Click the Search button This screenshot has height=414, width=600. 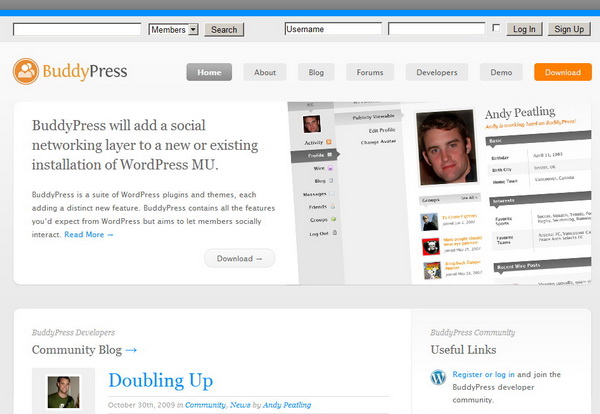coord(224,29)
